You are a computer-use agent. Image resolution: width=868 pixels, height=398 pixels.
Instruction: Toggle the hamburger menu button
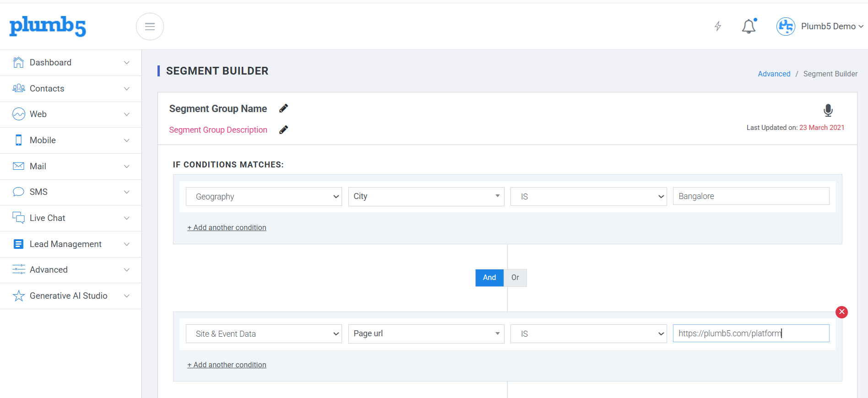click(150, 27)
